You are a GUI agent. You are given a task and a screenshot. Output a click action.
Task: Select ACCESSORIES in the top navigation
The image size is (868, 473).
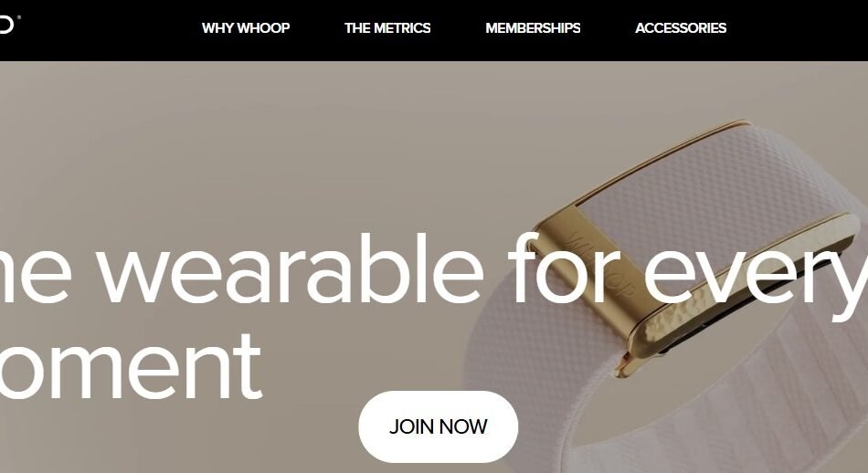[x=681, y=28]
